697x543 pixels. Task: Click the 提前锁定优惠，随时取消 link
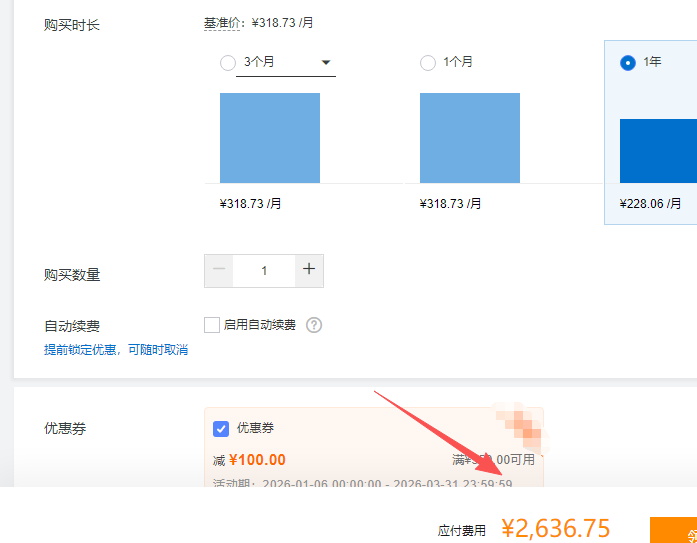pos(116,350)
